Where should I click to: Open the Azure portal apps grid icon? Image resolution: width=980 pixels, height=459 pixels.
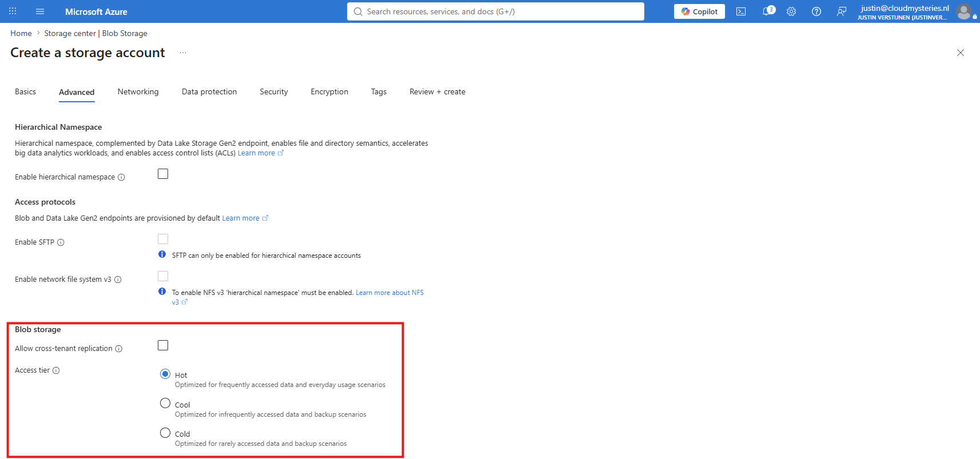click(13, 11)
